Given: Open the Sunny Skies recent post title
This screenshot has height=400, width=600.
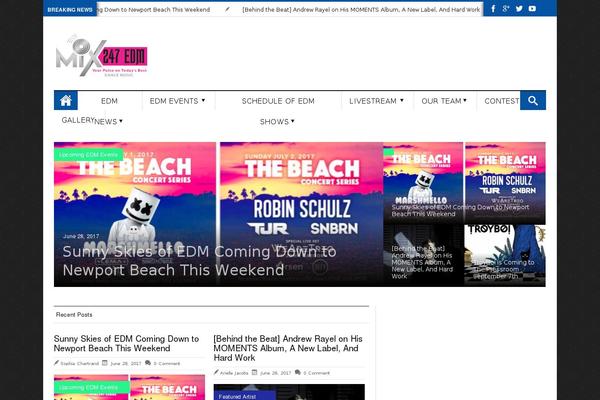Looking at the screenshot, I should pos(126,343).
